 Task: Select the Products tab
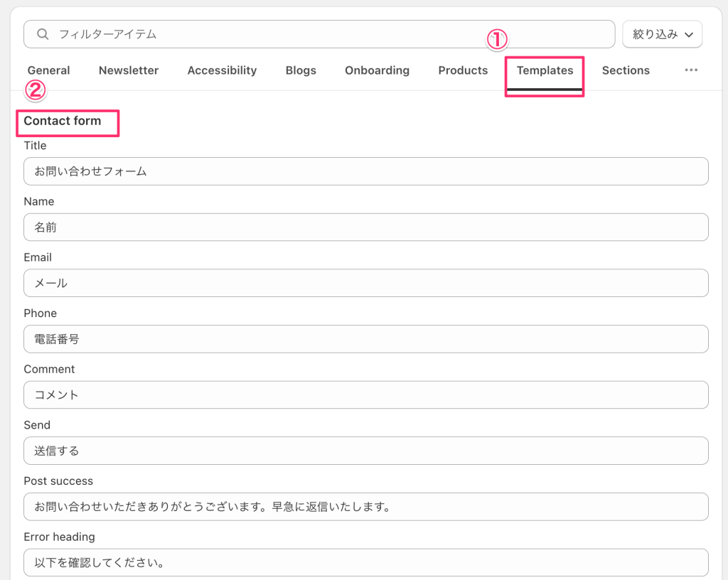pos(463,70)
